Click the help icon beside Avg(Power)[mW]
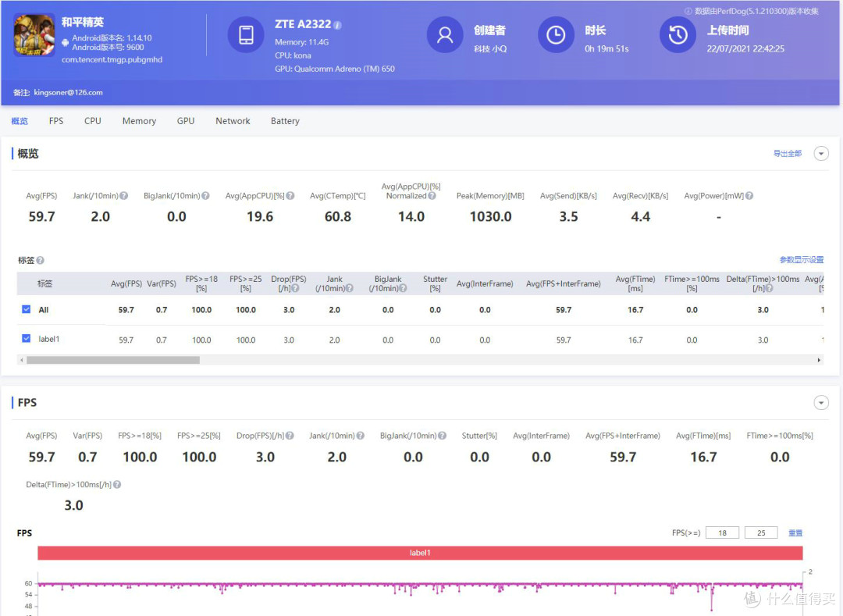Image resolution: width=843 pixels, height=616 pixels. pos(749,196)
